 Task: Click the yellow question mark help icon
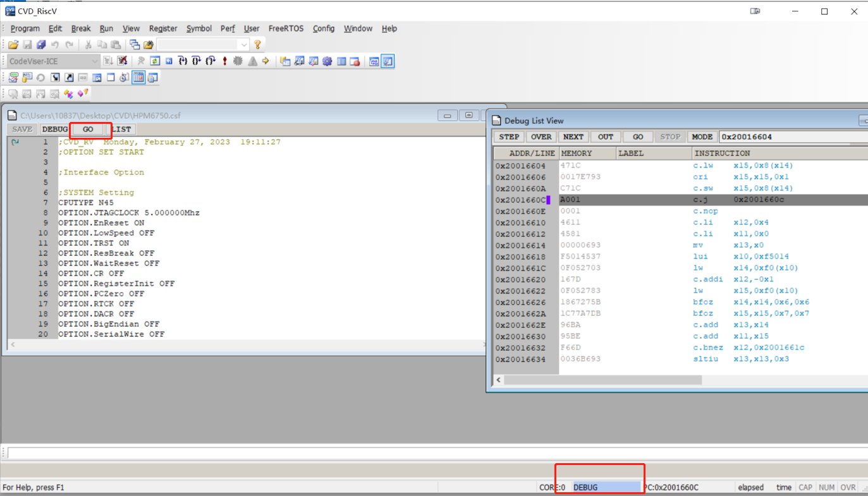pos(257,45)
